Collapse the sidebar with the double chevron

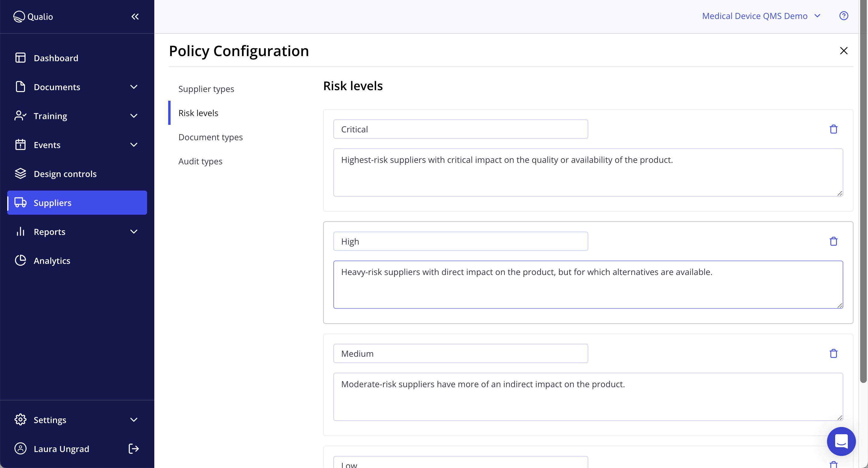[135, 16]
